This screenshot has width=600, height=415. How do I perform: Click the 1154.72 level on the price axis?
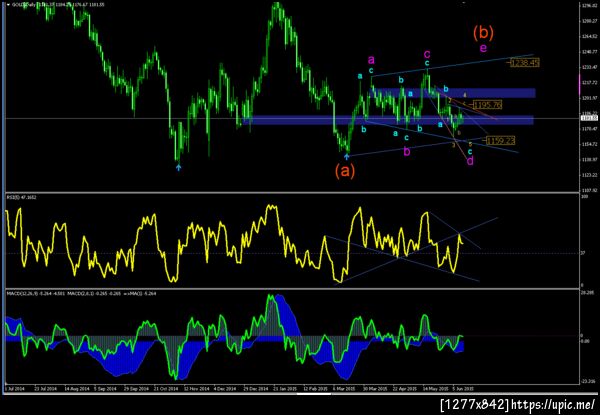coord(590,144)
